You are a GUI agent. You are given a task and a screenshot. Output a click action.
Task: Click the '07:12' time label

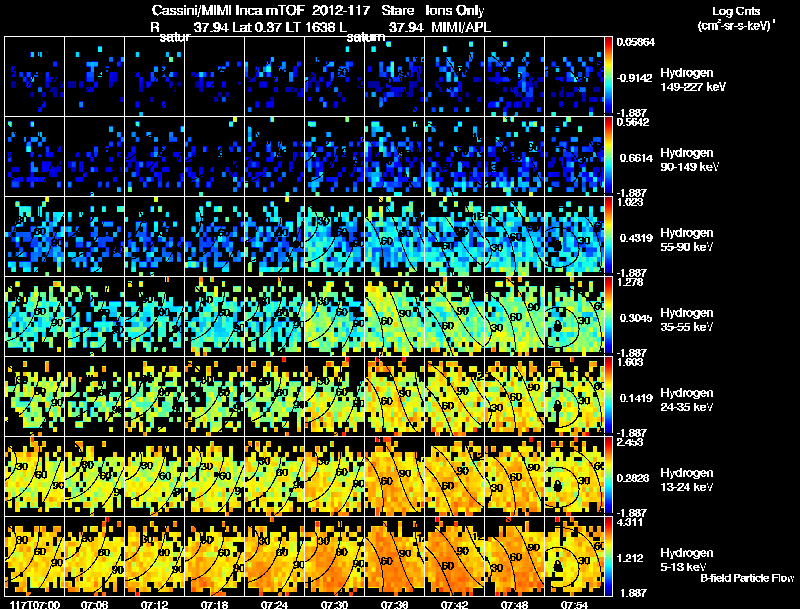(x=155, y=604)
